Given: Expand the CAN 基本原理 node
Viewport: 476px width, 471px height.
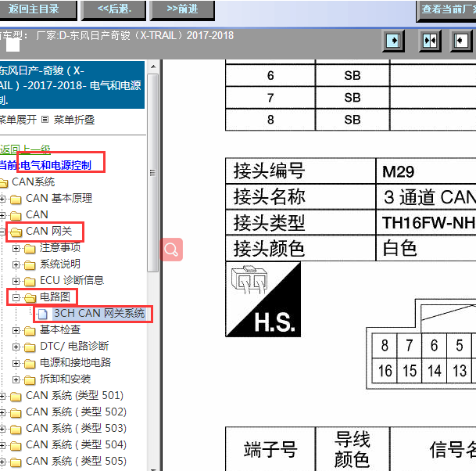Looking at the screenshot, I should [2, 199].
